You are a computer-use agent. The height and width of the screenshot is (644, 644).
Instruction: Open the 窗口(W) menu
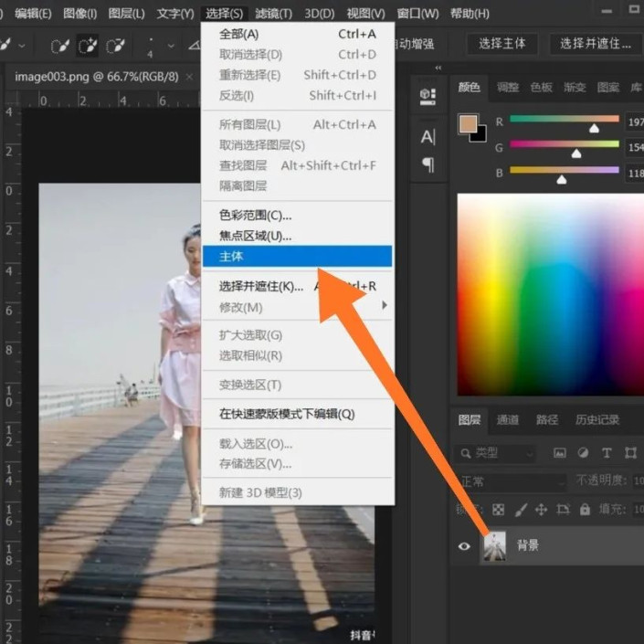click(417, 14)
